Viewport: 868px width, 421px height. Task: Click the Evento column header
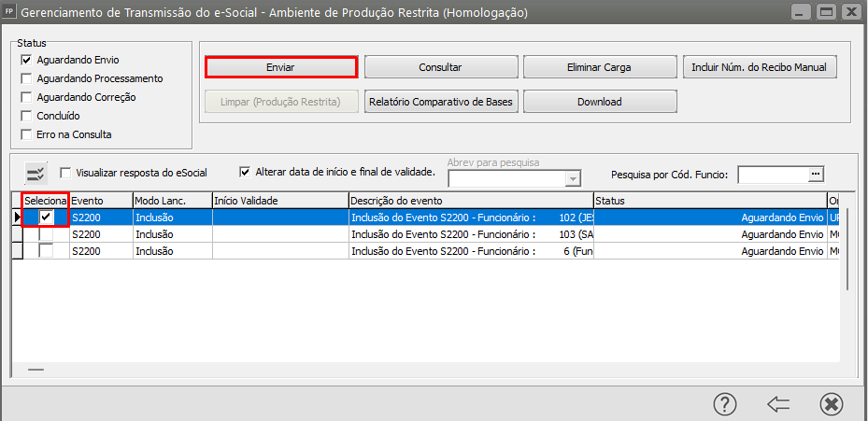(x=101, y=201)
